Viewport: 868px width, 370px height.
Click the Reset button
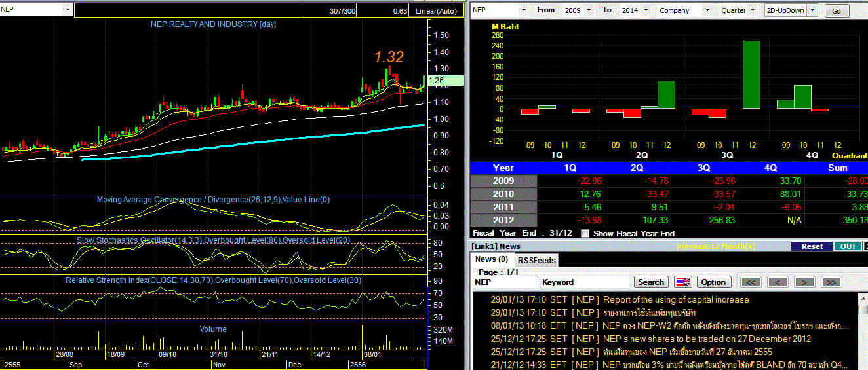812,246
